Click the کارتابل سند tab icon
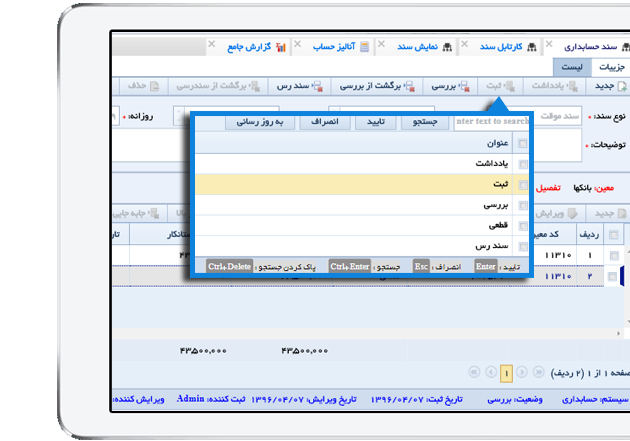630x441 pixels. tap(532, 47)
